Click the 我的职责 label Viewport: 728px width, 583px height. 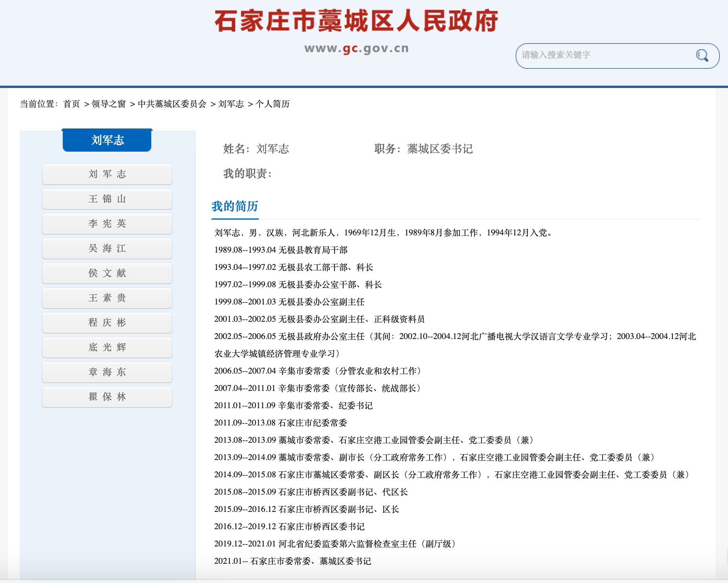point(247,174)
